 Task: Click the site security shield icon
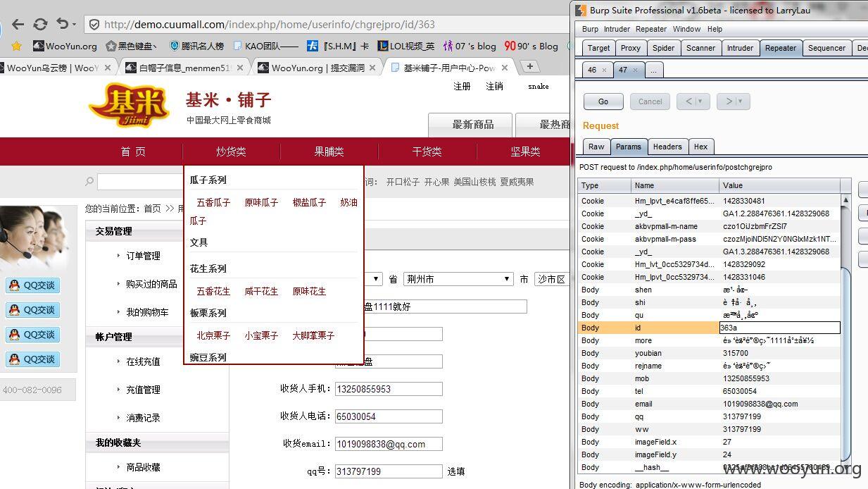tap(94, 24)
